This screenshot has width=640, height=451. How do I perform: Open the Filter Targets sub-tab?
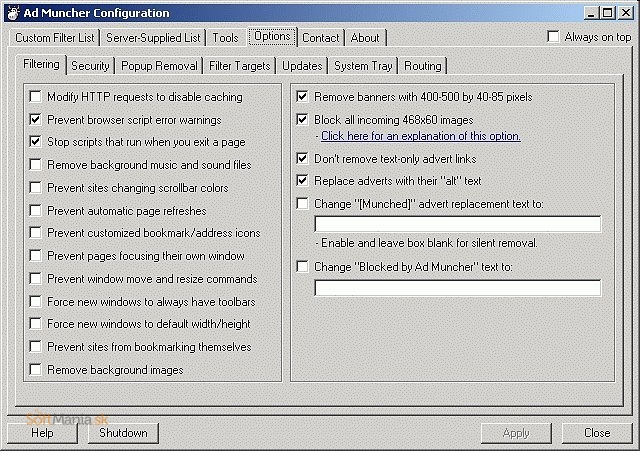tap(240, 66)
